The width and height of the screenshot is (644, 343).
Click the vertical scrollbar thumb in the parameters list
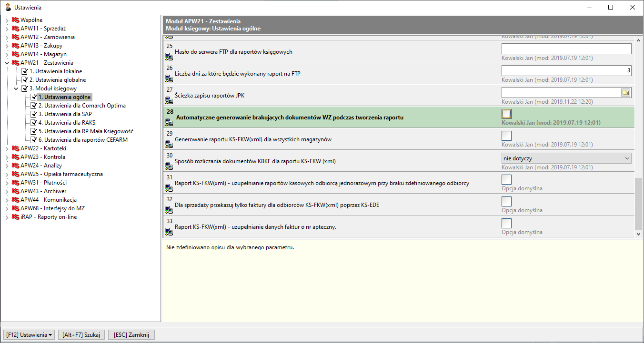638,203
